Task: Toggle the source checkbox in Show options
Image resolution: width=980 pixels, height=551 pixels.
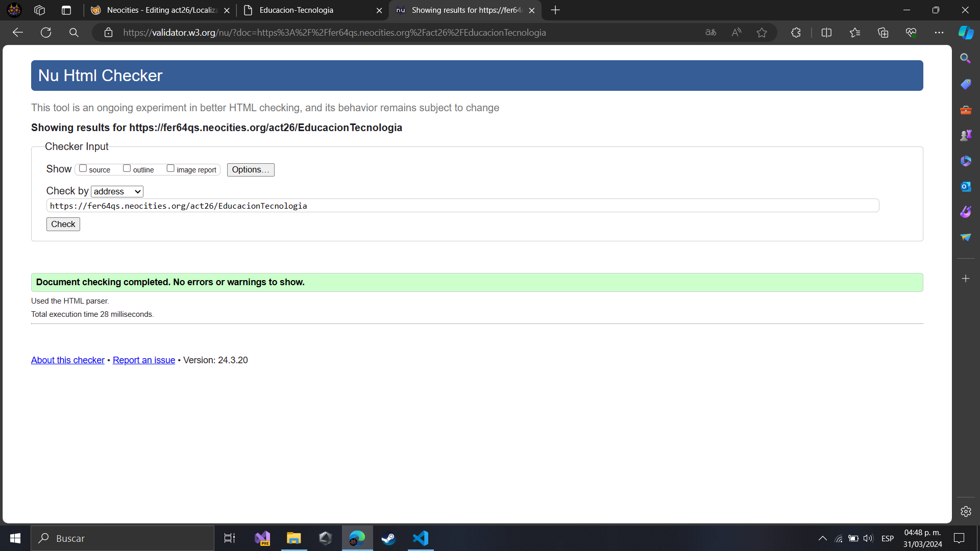Action: [82, 169]
